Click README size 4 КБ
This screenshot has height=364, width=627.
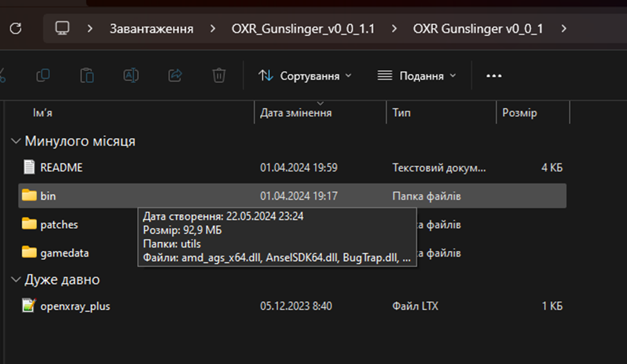pyautogui.click(x=552, y=167)
